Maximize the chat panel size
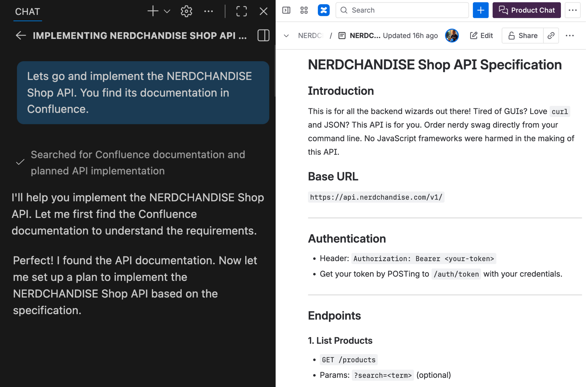The height and width of the screenshot is (387, 588). coord(242,11)
